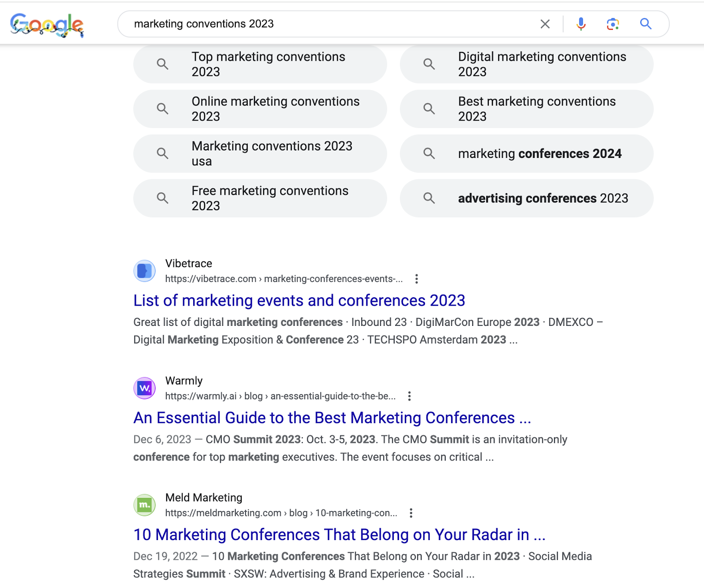
Task: Click the Meld Marketing favicon
Action: point(144,505)
